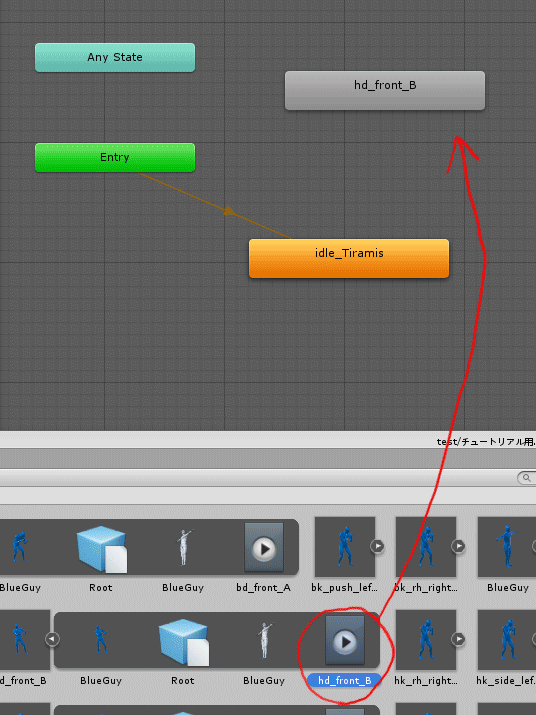Select white BlueGuy avatar next to bd_front_A

coord(183,547)
